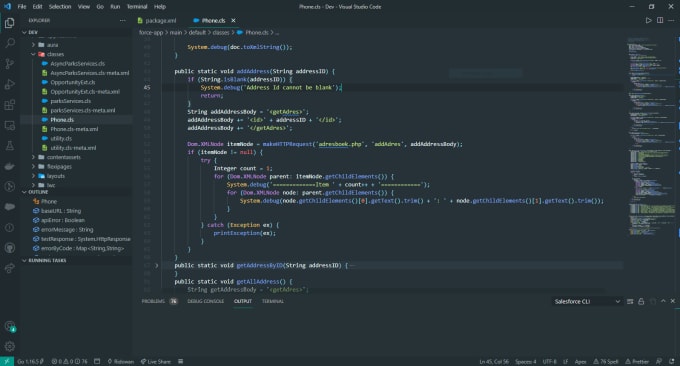This screenshot has width=680, height=366.
Task: Open Explorer Views and More Actions ellipsis
Action: click(123, 20)
